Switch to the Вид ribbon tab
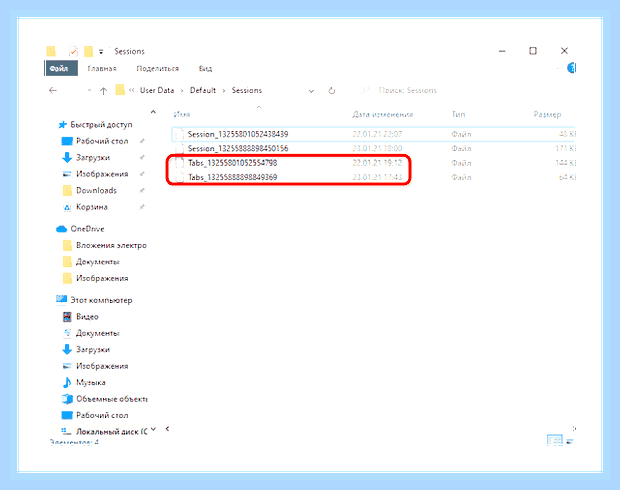 205,68
